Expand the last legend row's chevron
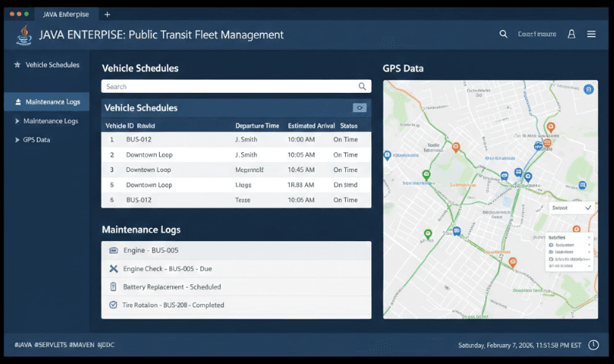Screen dimensions: 614x364 pyautogui.click(x=589, y=266)
